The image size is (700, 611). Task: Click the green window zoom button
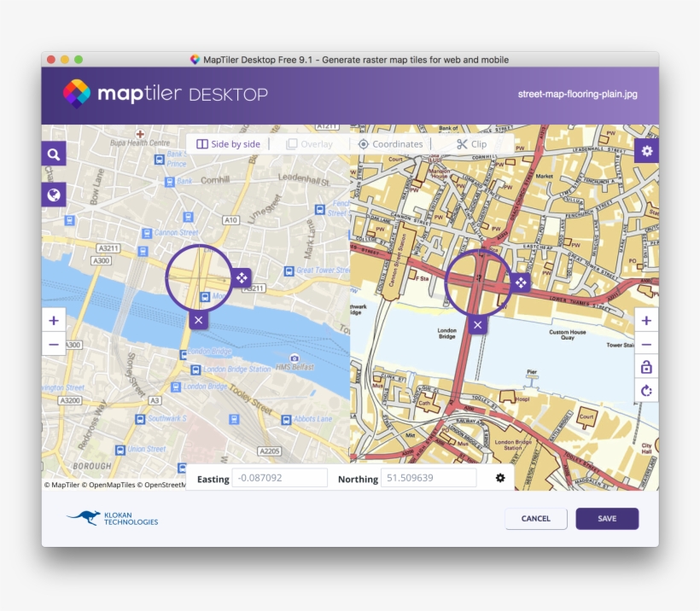(x=79, y=60)
